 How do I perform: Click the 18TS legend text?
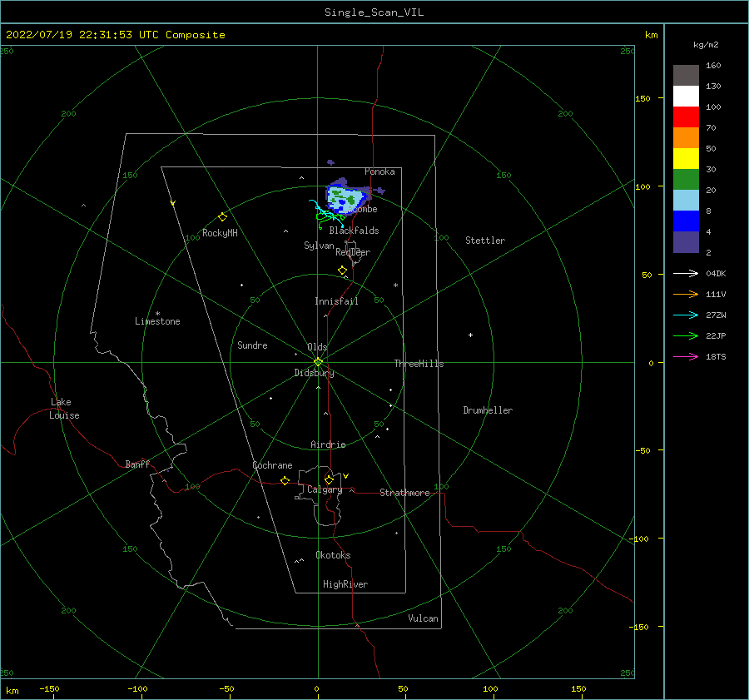[716, 356]
